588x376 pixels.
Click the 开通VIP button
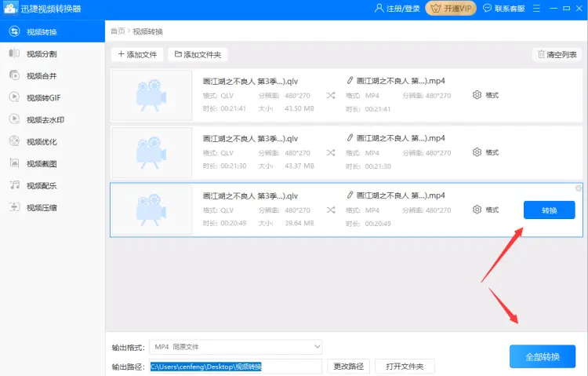click(x=451, y=9)
